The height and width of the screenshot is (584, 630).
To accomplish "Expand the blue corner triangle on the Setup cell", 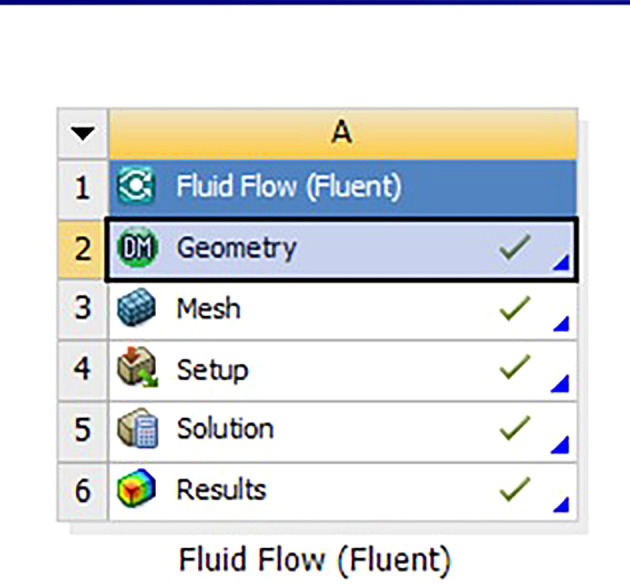I will [x=560, y=384].
